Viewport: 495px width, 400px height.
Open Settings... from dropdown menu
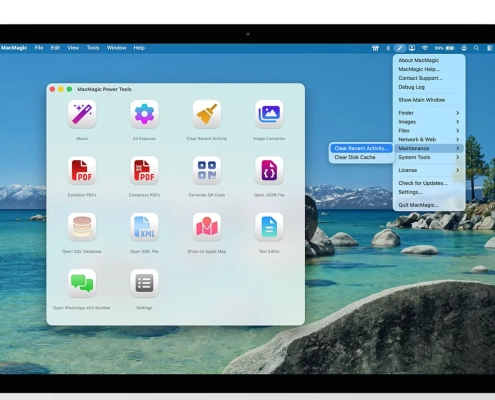pyautogui.click(x=429, y=192)
